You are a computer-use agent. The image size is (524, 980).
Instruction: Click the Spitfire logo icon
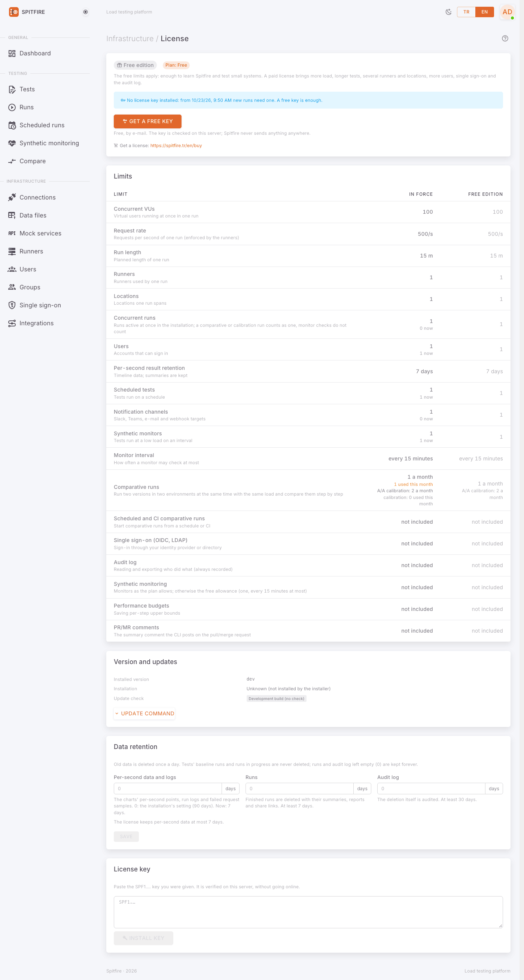pos(14,12)
